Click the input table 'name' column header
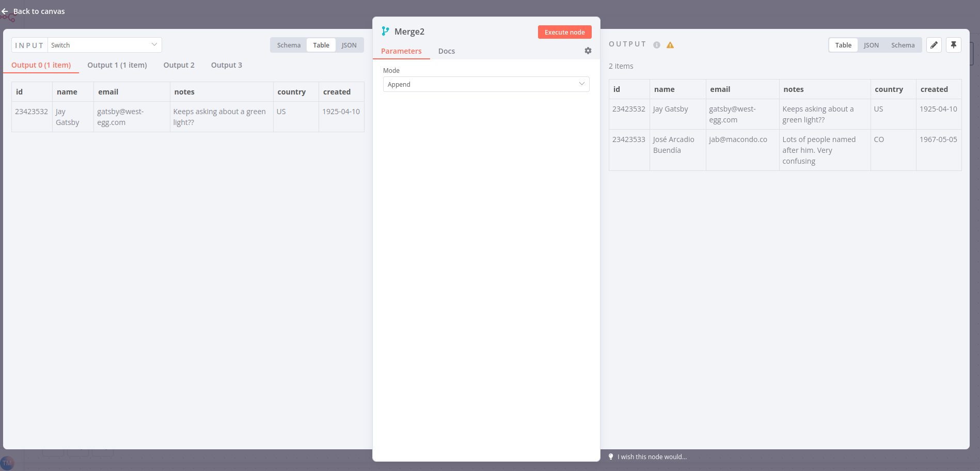Image resolution: width=980 pixels, height=471 pixels. [x=73, y=92]
